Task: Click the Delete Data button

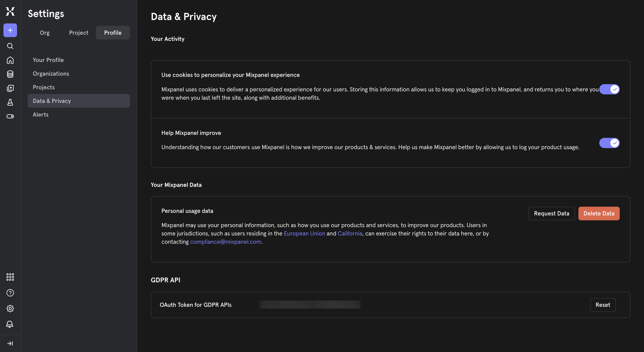Action: point(599,214)
